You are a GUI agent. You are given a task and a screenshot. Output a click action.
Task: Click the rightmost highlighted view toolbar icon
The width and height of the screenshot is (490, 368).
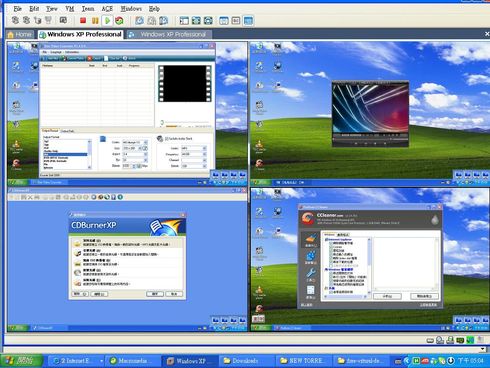click(248, 21)
